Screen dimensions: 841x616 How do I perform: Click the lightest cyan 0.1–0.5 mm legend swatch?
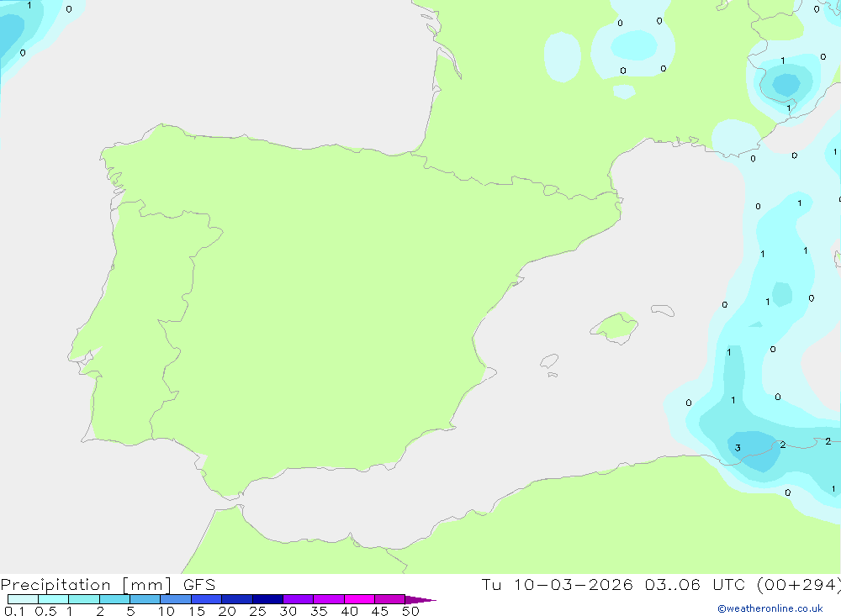tap(23, 599)
